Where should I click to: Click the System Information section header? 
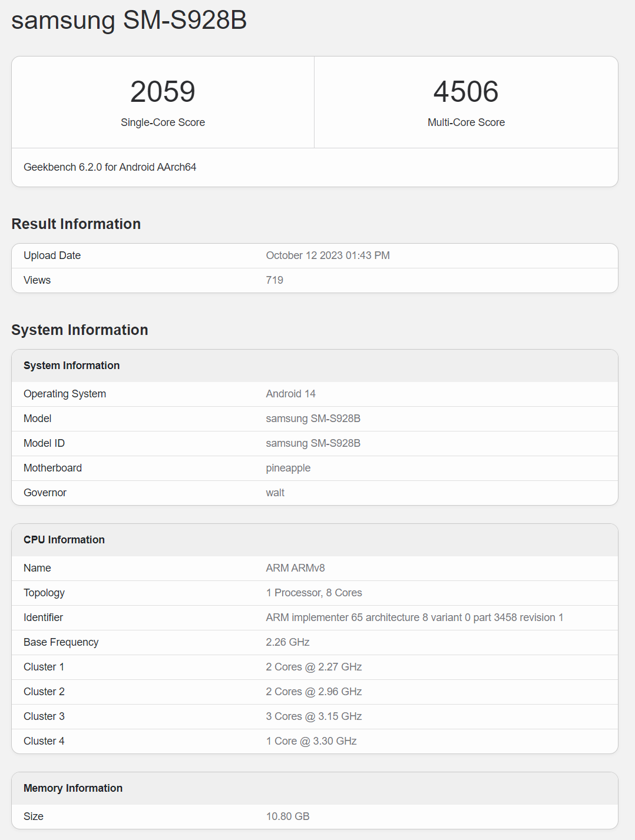coord(80,330)
